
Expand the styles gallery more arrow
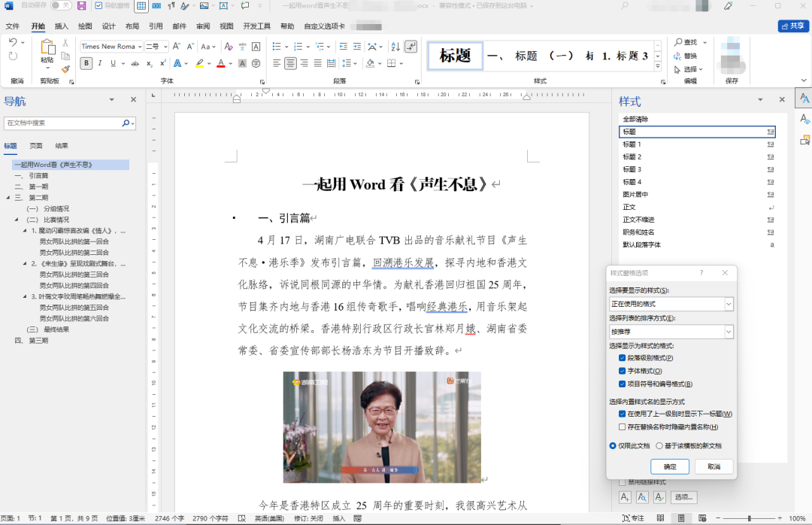(x=658, y=66)
